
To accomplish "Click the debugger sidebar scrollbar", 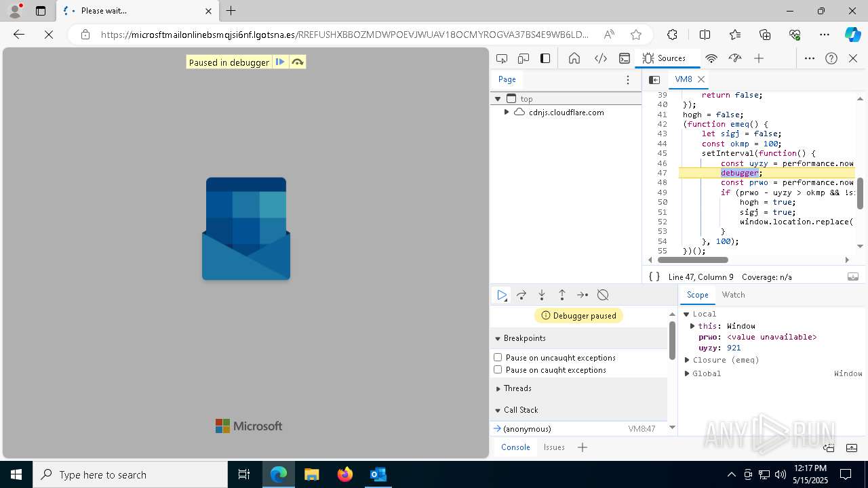I will point(672,340).
